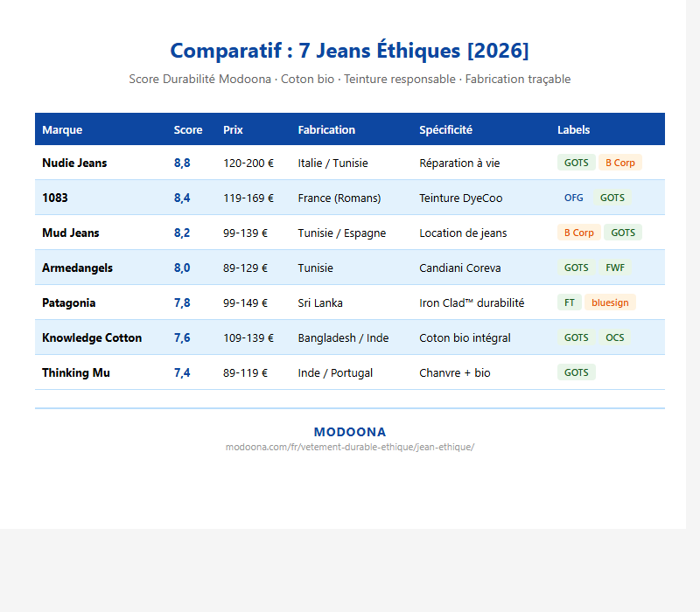Select the B Corp badge for Nudie Jeans
The height and width of the screenshot is (612, 700).
[620, 163]
